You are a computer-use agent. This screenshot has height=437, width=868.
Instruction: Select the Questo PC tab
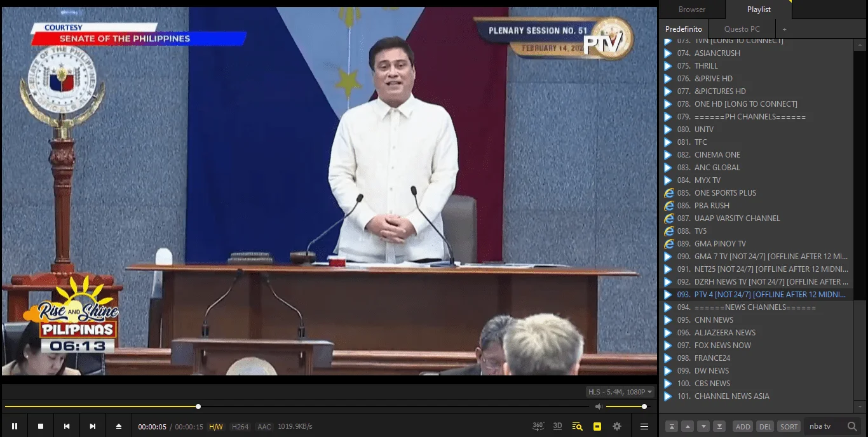point(742,29)
